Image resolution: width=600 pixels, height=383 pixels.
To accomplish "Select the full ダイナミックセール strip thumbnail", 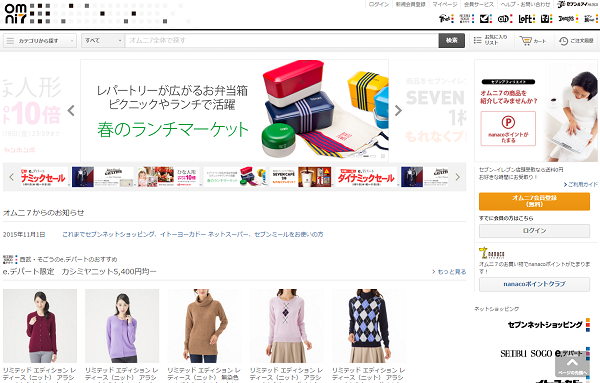I will tap(366, 177).
